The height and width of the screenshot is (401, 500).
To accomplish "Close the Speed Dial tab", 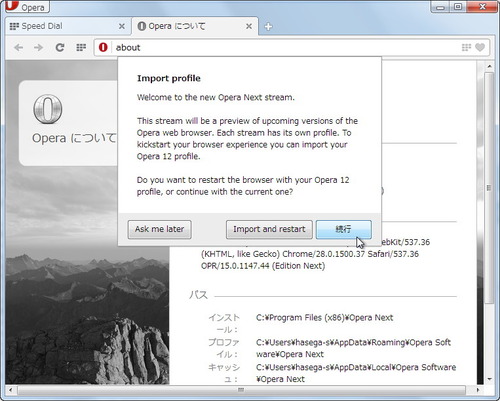I will [x=122, y=26].
